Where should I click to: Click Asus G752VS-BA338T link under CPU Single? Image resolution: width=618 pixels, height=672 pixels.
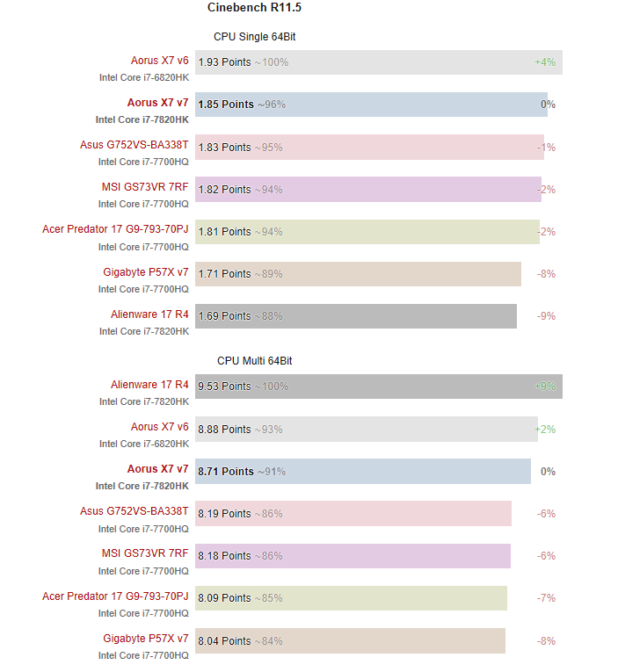pos(134,146)
